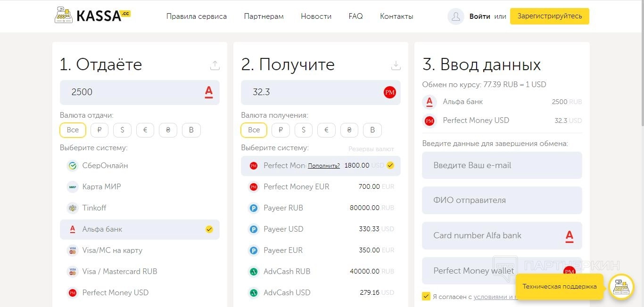Select the Perfect Money EUR 700.00 row
644x307 pixels.
pos(321,187)
